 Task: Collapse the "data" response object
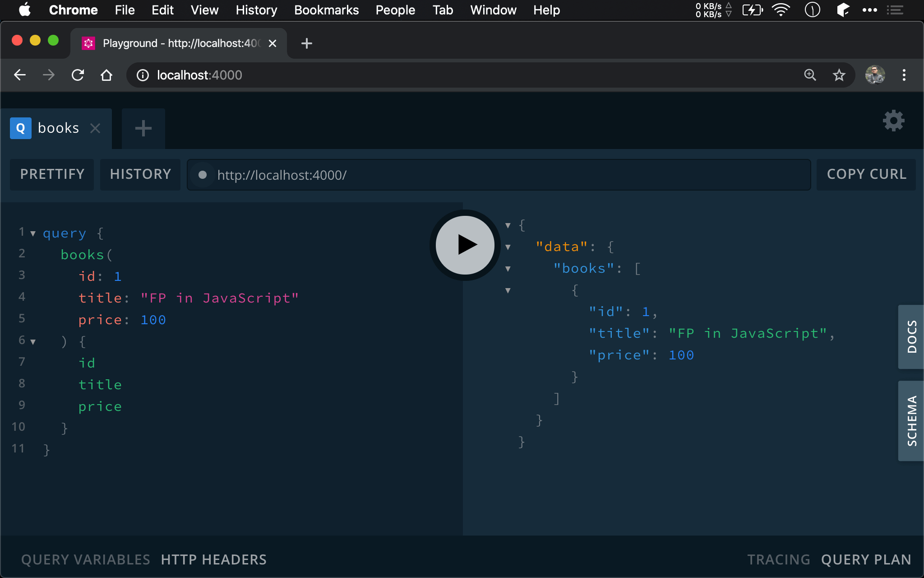[x=508, y=247]
